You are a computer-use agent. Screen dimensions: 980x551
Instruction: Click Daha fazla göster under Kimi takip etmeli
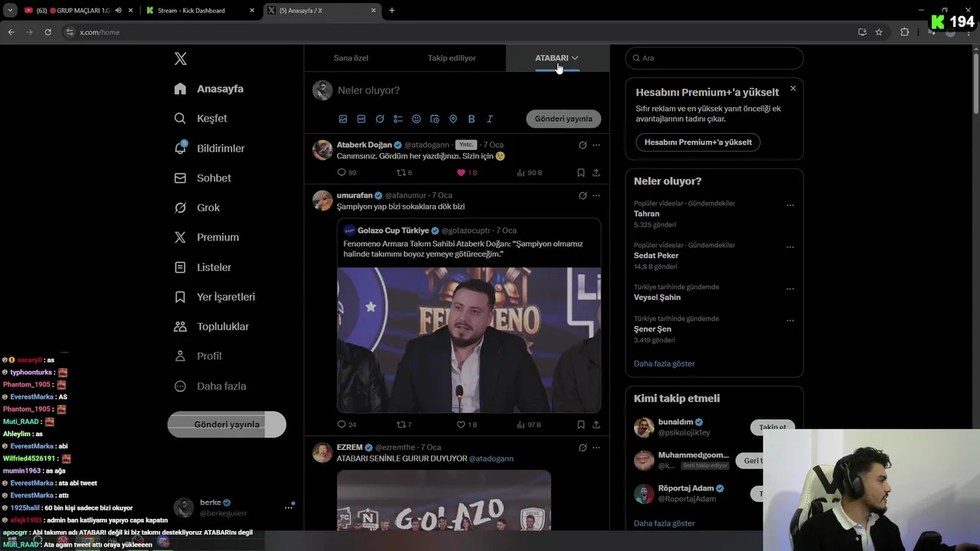click(x=665, y=523)
